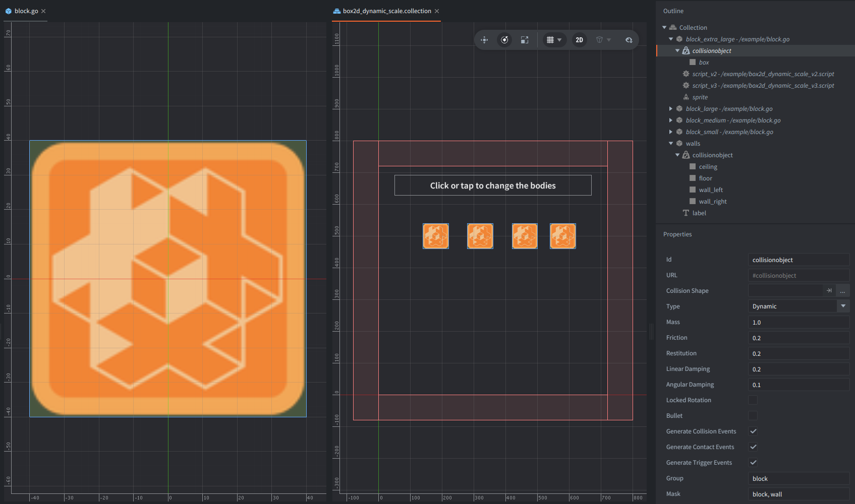Open the grid settings dropdown
This screenshot has width=855, height=504.
[554, 40]
